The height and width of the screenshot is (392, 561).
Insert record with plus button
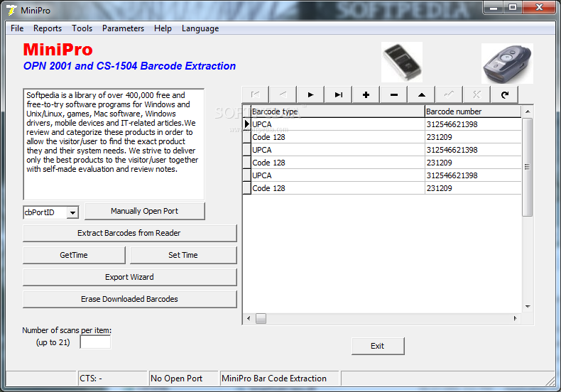pyautogui.click(x=366, y=94)
